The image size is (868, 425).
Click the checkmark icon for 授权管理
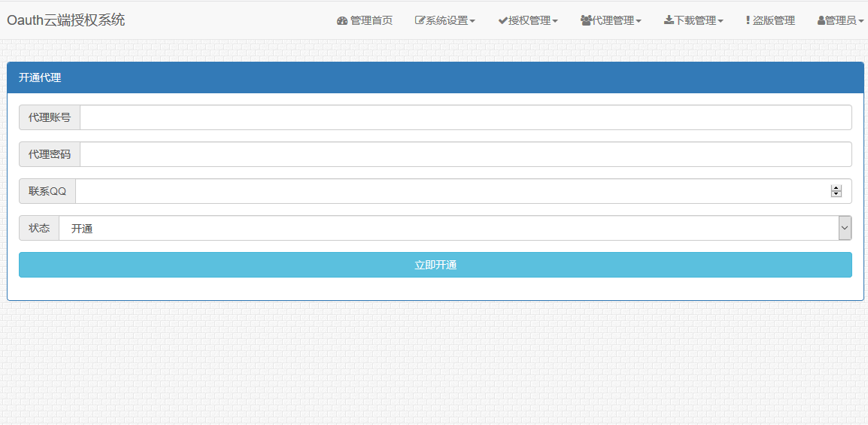point(502,21)
